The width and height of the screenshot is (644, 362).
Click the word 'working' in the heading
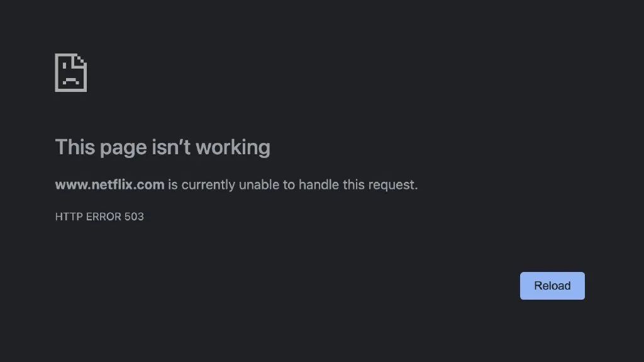click(x=233, y=147)
